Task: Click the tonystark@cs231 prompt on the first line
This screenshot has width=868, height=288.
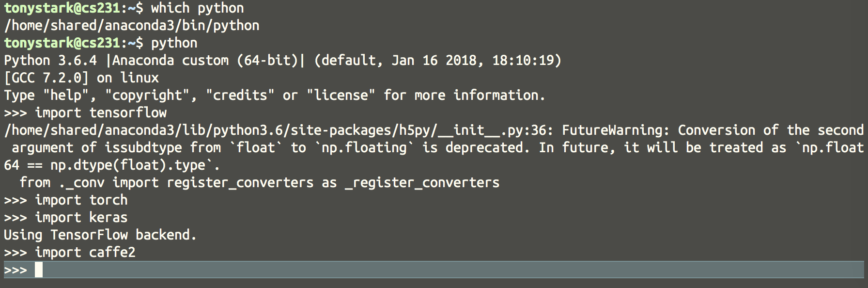Action: click(x=62, y=8)
